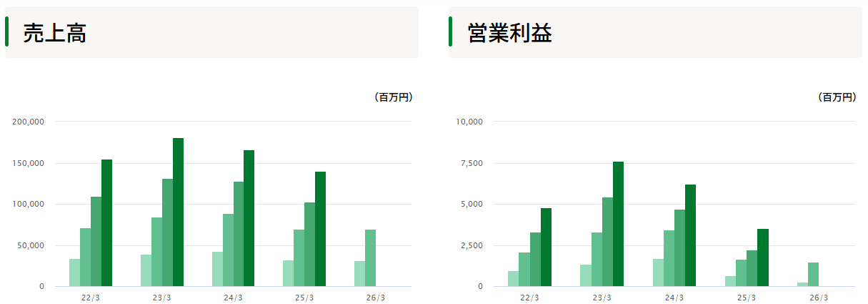
Task: Click the 22/3 axis label under 売上高 chart
Action: [x=91, y=298]
